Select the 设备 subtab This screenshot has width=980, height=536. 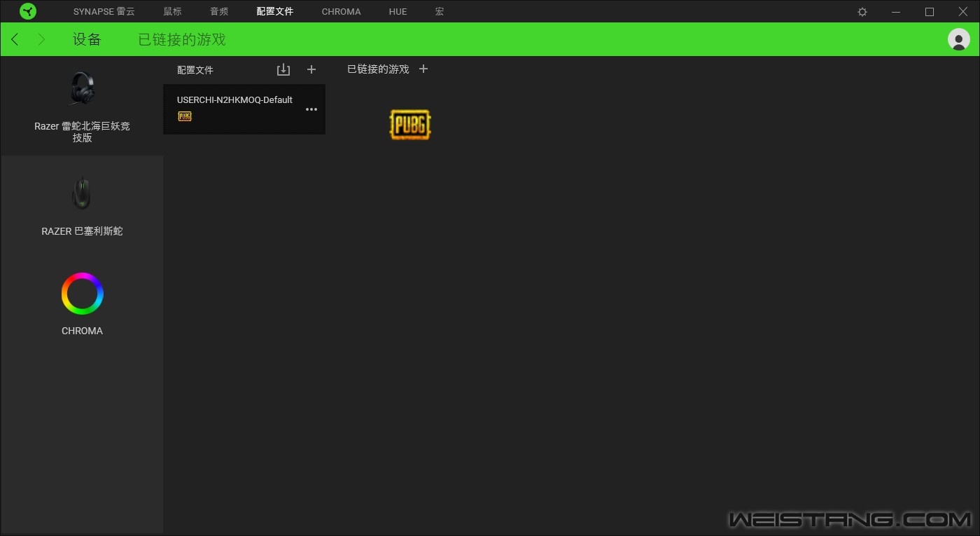tap(87, 39)
